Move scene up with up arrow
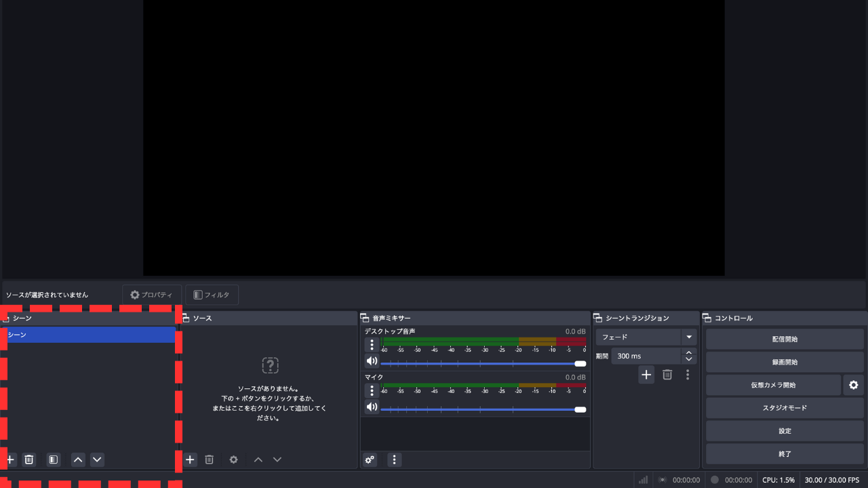The width and height of the screenshot is (868, 488). (x=78, y=460)
